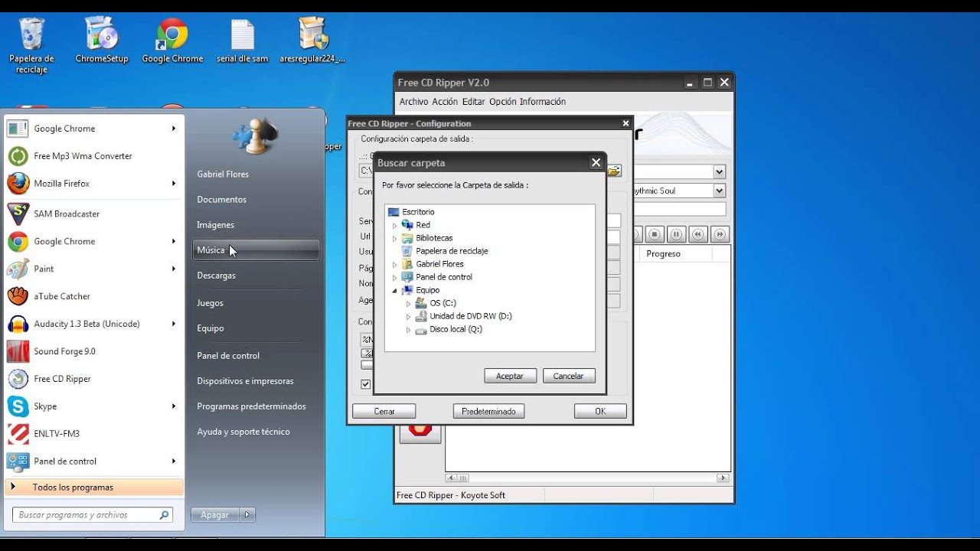Click Cancelar in Buscar carpeta dialog
980x551 pixels.
[x=568, y=376]
